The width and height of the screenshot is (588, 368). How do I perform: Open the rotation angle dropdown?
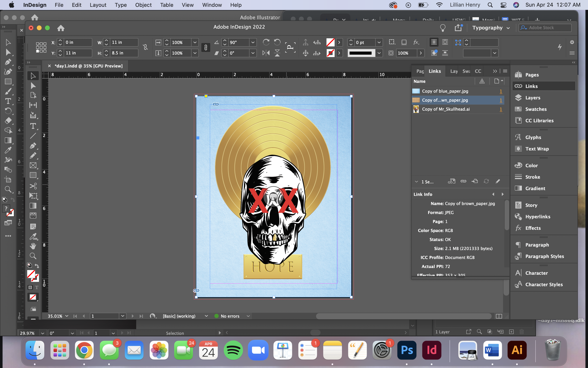pyautogui.click(x=253, y=42)
